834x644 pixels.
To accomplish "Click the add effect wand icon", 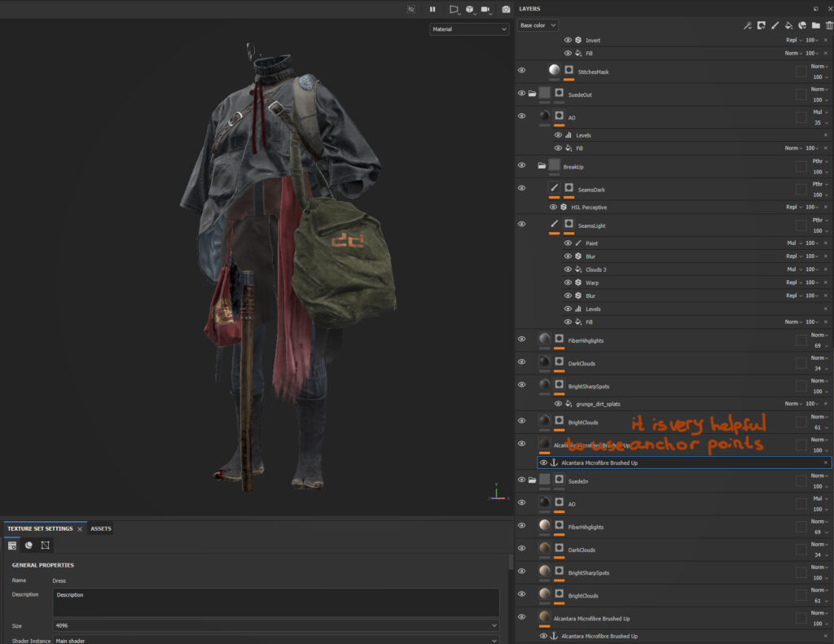I will point(747,25).
